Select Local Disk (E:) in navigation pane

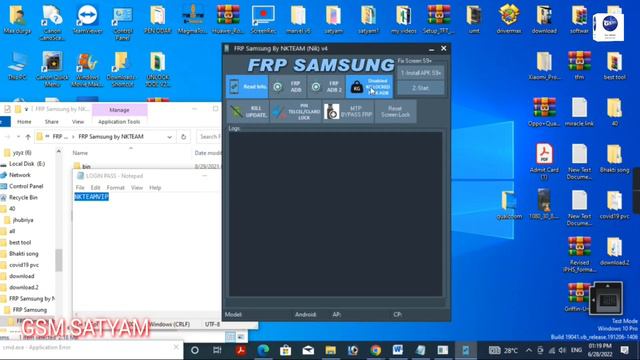click(27, 164)
